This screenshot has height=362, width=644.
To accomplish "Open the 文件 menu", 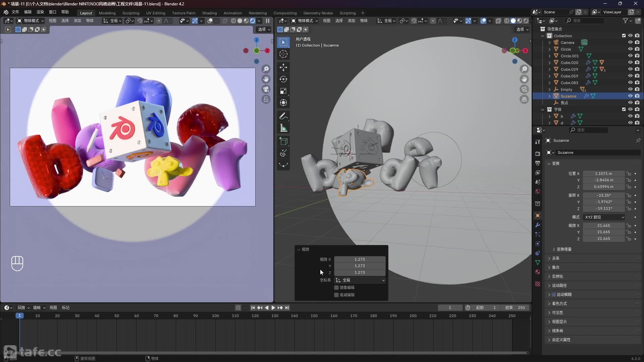I will coord(15,12).
